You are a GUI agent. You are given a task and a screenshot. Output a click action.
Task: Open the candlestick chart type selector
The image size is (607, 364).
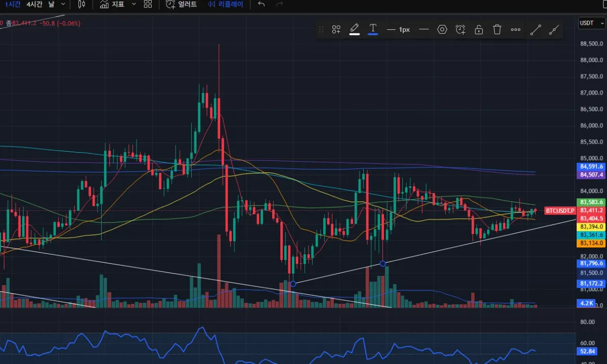click(82, 4)
